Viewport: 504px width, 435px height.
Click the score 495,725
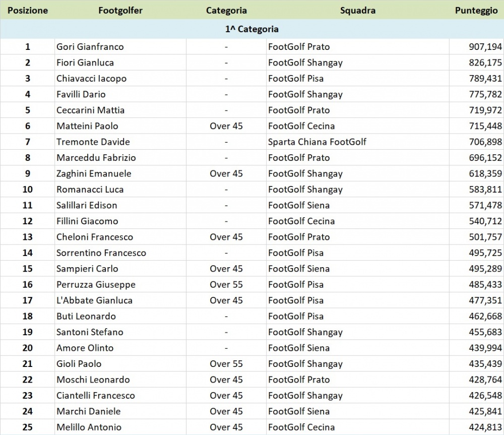click(x=485, y=253)
